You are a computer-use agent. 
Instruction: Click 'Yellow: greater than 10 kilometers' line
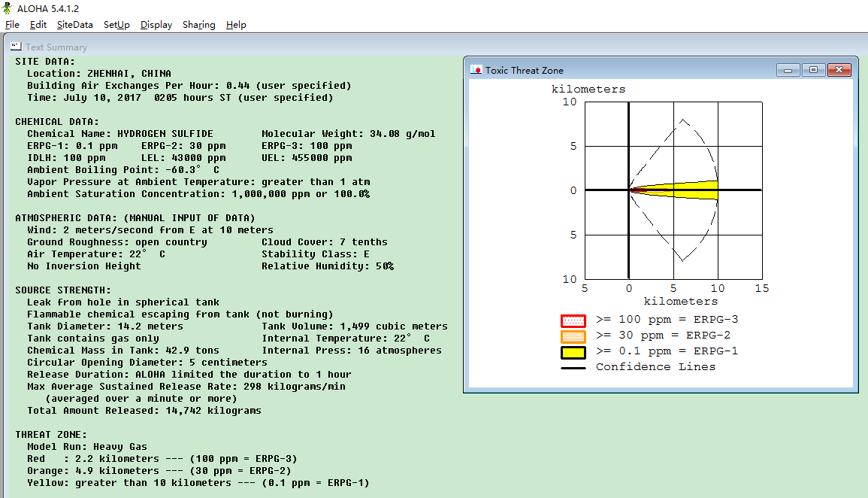(x=198, y=483)
